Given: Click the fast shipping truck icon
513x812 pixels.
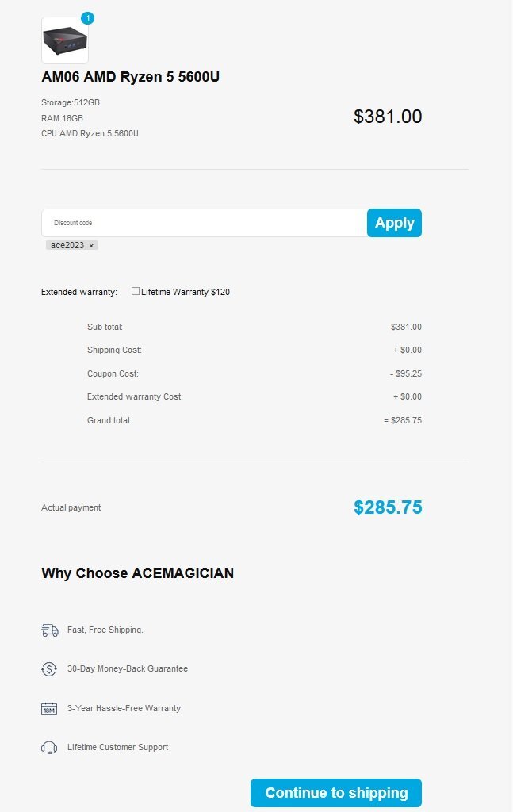Looking at the screenshot, I should (50, 630).
